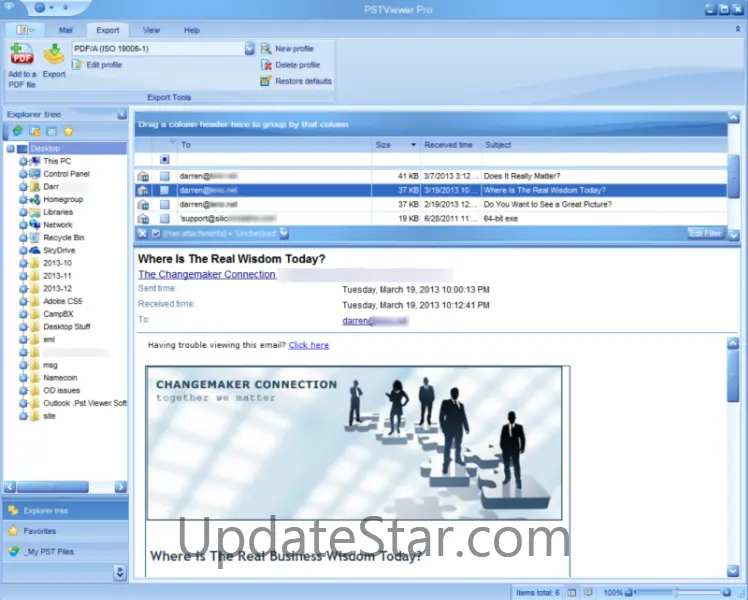This screenshot has height=600, width=748.
Task: Switch to the Mail ribbon tab
Action: pos(65,30)
